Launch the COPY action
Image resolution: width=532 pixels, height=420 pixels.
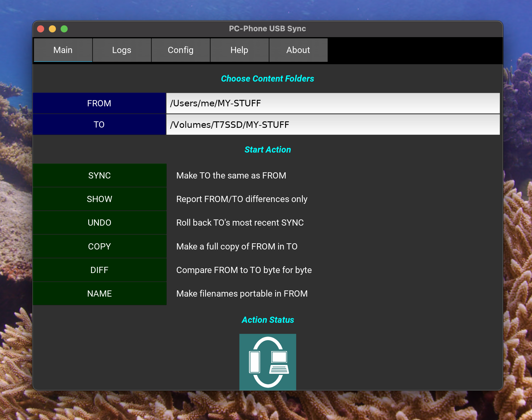point(99,247)
